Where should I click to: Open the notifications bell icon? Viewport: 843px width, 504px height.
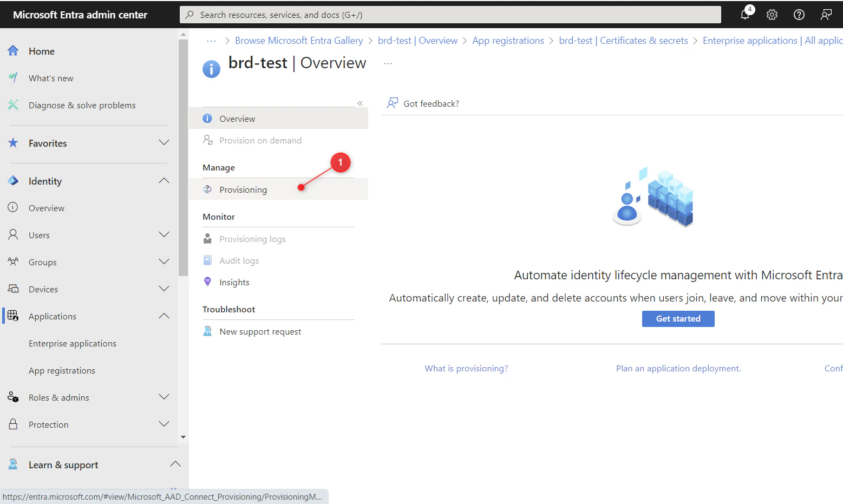pyautogui.click(x=746, y=15)
